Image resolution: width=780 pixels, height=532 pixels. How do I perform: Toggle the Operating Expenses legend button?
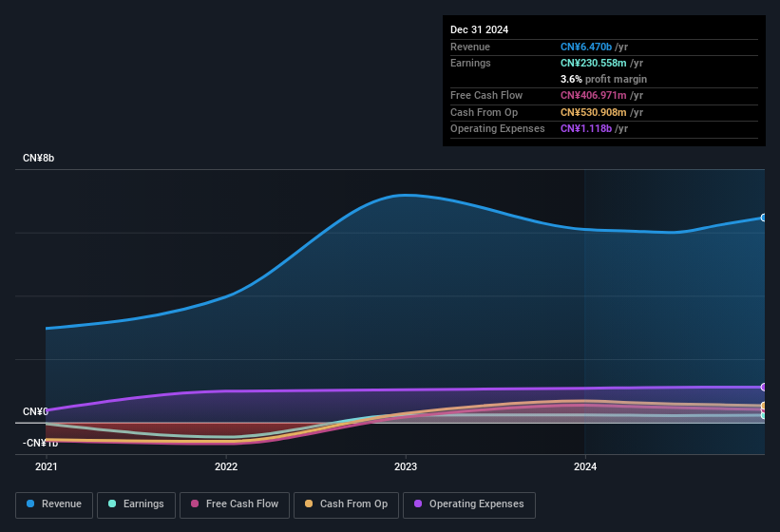click(x=469, y=504)
